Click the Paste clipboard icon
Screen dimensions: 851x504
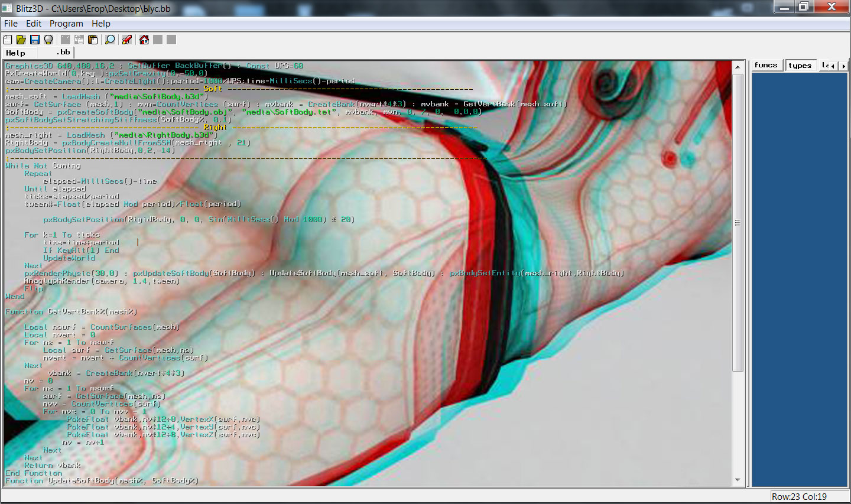pyautogui.click(x=93, y=40)
